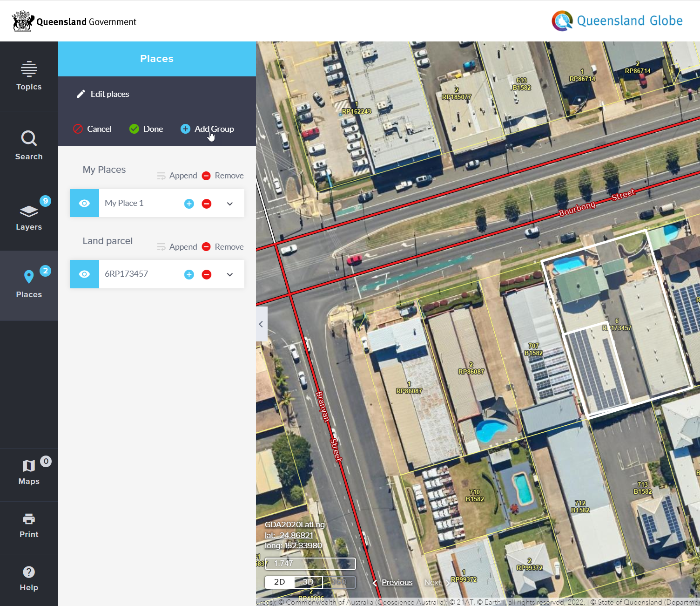The image size is (700, 606).
Task: Expand 6RP173457 options chevron
Action: click(230, 275)
